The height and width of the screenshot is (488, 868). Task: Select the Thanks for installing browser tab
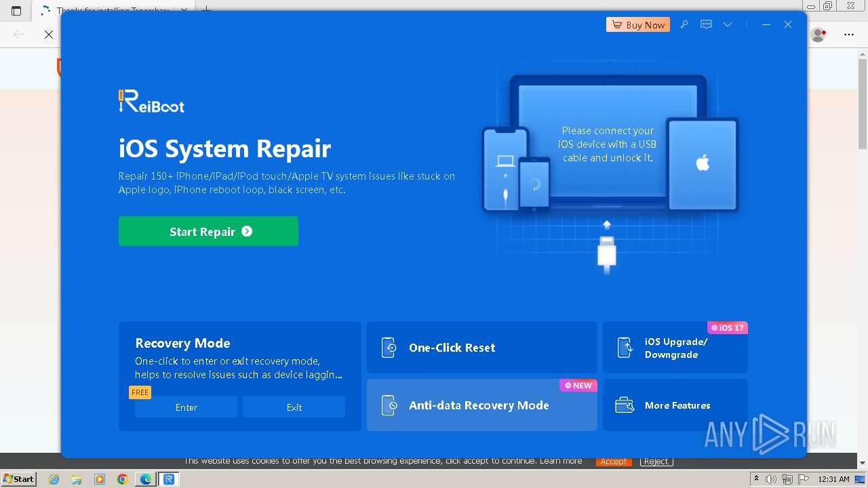[113, 10]
